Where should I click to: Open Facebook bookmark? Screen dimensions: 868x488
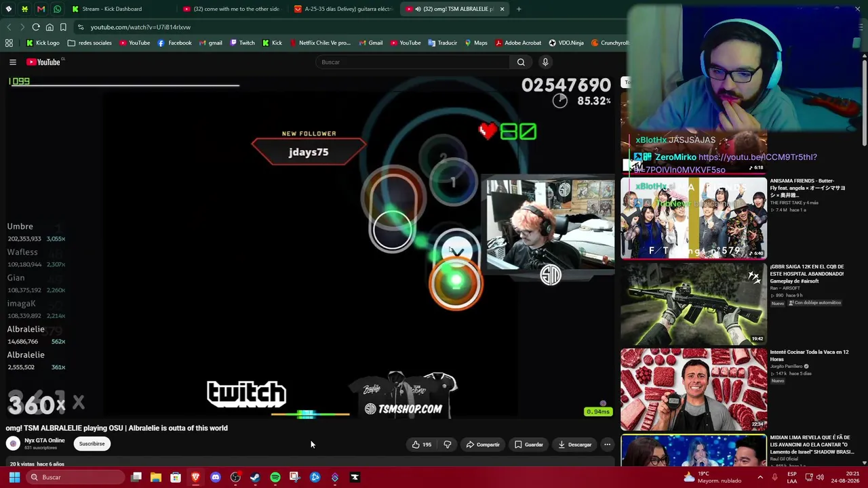click(174, 43)
